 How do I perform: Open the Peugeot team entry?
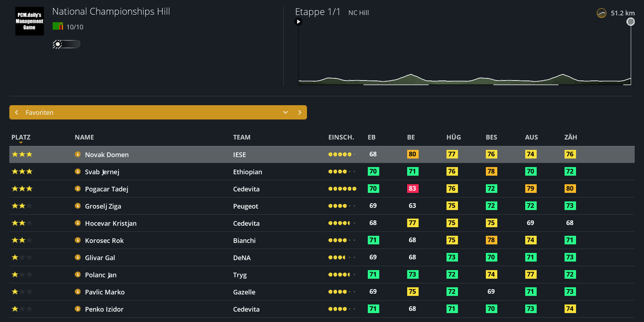(245, 206)
